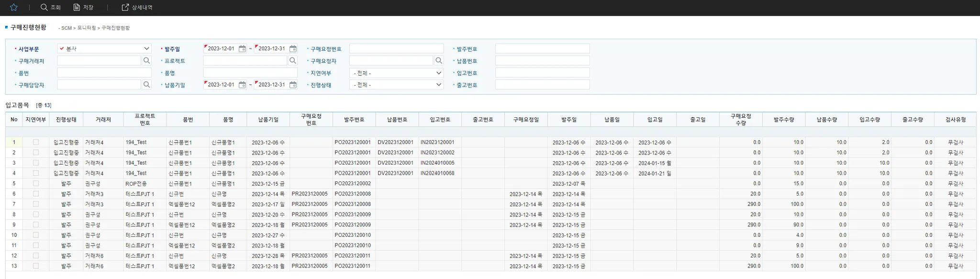The width and height of the screenshot is (980, 279).
Task: Click search icon next to 구매요청자 field
Action: pyautogui.click(x=439, y=61)
